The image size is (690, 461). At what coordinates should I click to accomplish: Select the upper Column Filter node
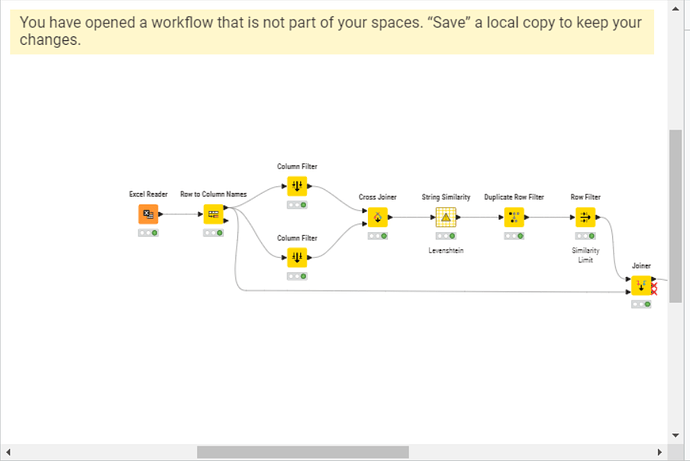[297, 186]
